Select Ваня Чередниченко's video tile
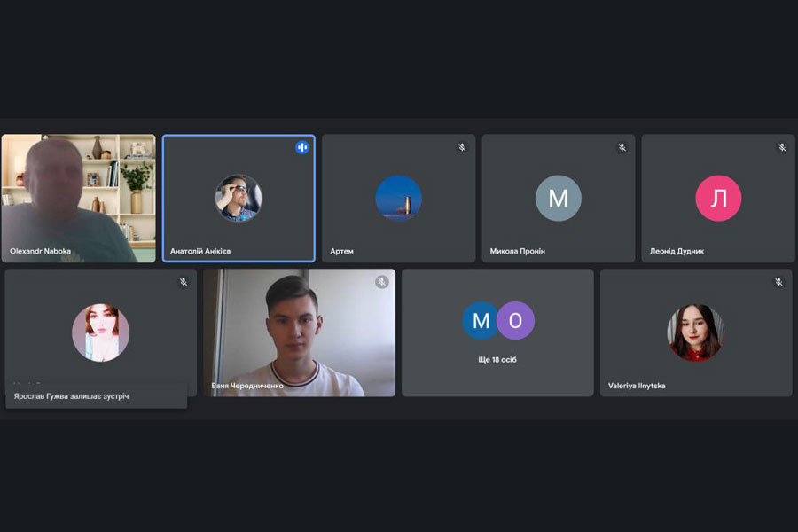 click(300, 332)
